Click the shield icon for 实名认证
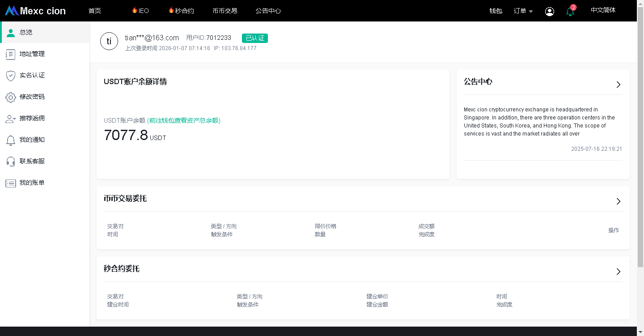644x336 pixels. [10, 76]
